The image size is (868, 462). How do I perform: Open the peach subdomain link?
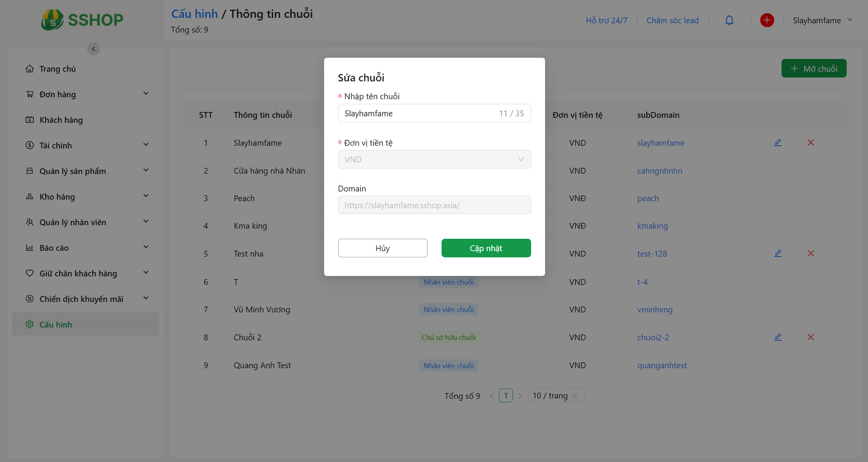pos(648,198)
